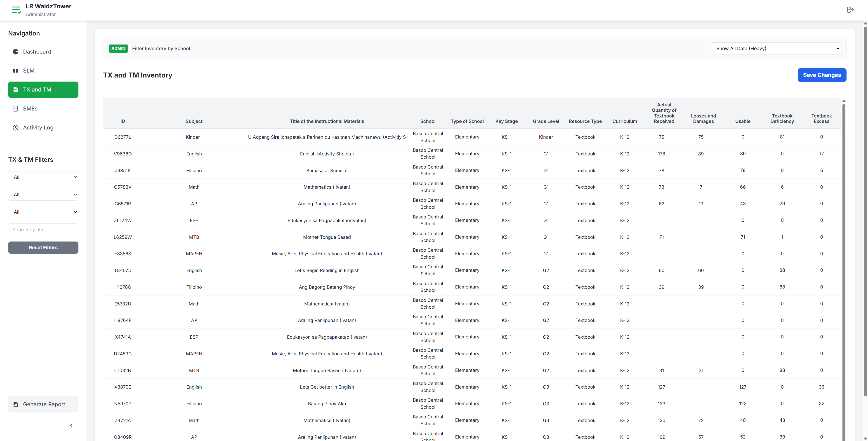The image size is (868, 441).
Task: Select the ID cell F3356S
Action: click(x=123, y=254)
